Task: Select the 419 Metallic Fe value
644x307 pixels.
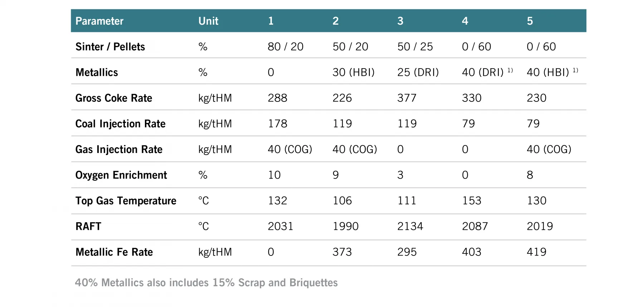Action: [536, 252]
